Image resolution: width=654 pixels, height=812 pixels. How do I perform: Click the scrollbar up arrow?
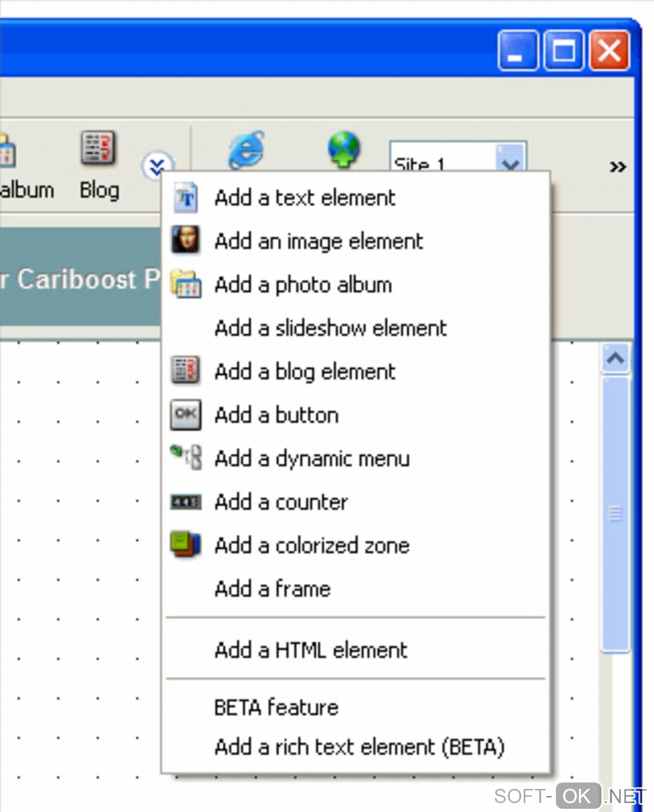(x=616, y=358)
